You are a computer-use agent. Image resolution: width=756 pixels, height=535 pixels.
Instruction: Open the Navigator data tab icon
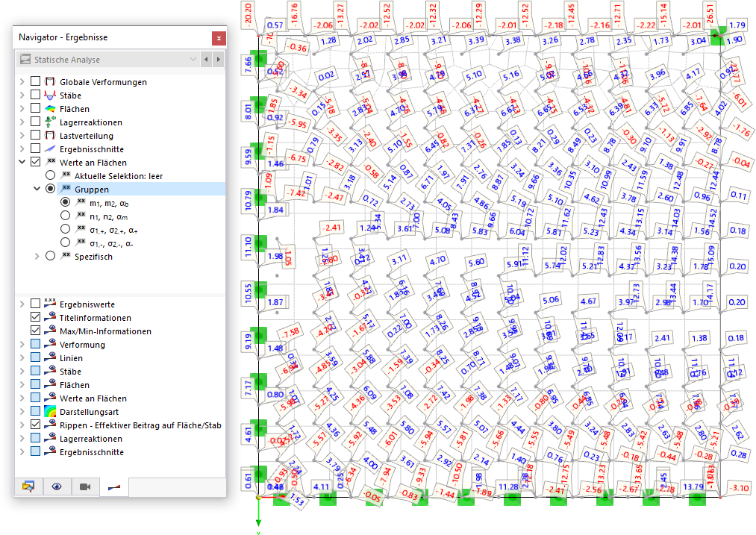(x=28, y=486)
